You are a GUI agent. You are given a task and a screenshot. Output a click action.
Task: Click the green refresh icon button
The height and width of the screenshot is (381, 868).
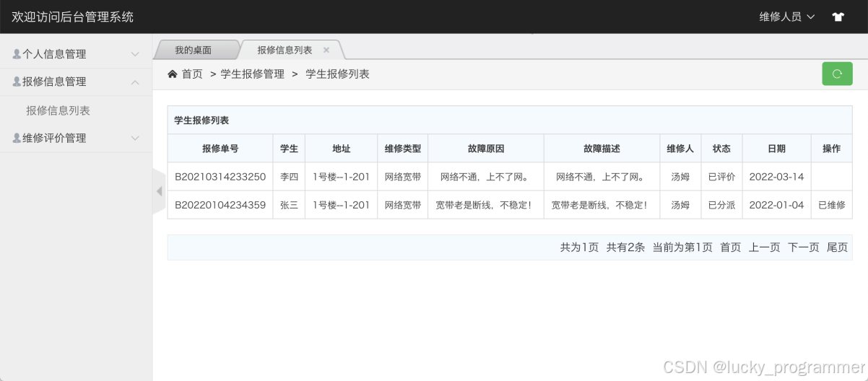[837, 74]
